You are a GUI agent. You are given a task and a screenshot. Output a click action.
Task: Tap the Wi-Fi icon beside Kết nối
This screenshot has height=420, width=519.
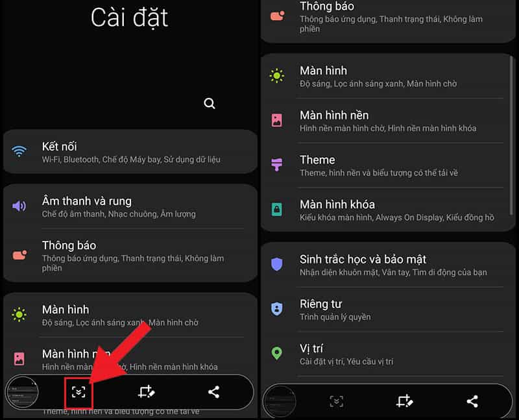point(19,151)
